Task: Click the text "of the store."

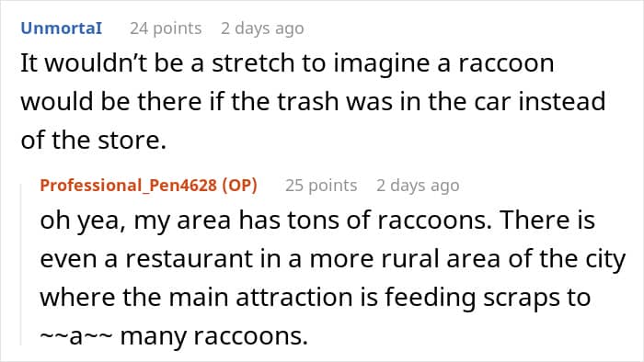Action: (93, 140)
